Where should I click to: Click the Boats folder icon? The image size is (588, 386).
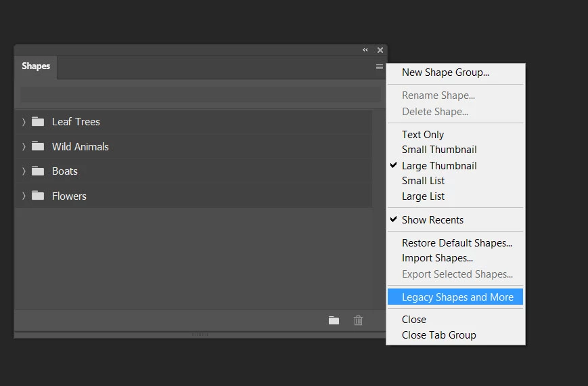pyautogui.click(x=37, y=171)
